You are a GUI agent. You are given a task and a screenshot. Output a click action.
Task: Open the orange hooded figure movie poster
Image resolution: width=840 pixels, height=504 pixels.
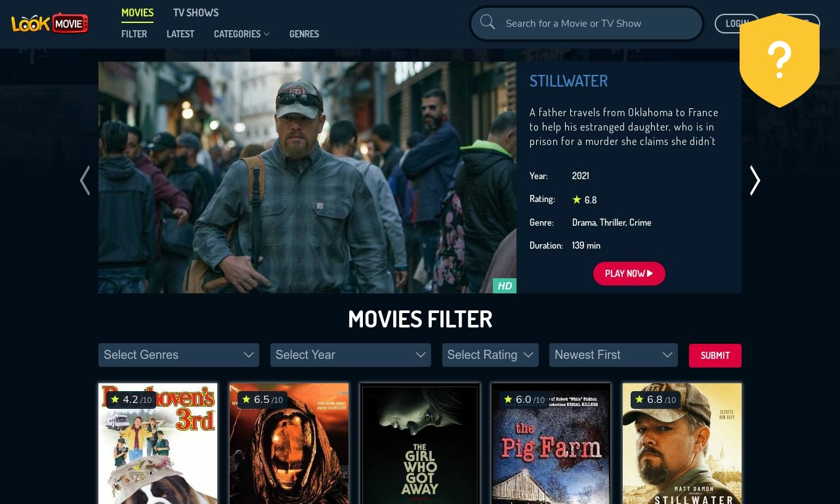(x=289, y=444)
